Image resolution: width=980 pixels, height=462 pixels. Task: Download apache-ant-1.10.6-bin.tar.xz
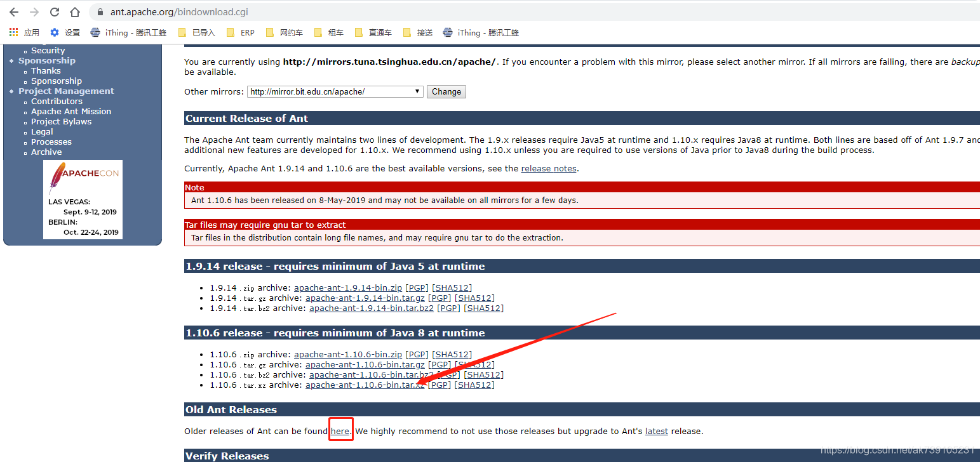pos(365,385)
